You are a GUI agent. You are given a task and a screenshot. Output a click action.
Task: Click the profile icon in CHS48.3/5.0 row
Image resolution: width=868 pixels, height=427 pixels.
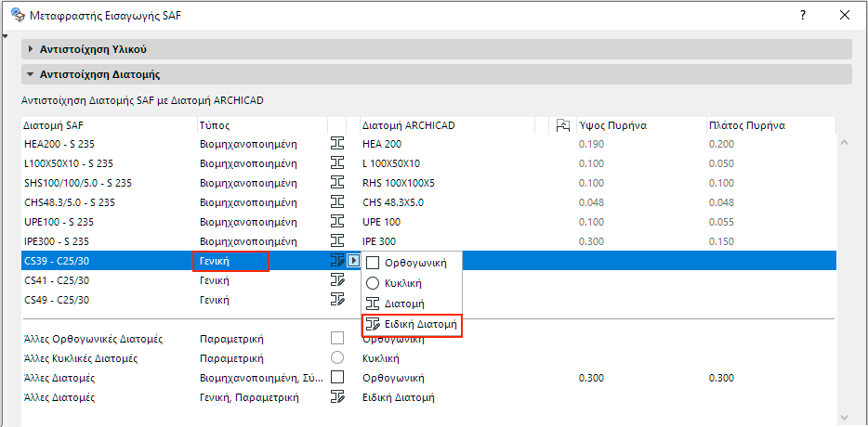pyautogui.click(x=337, y=202)
